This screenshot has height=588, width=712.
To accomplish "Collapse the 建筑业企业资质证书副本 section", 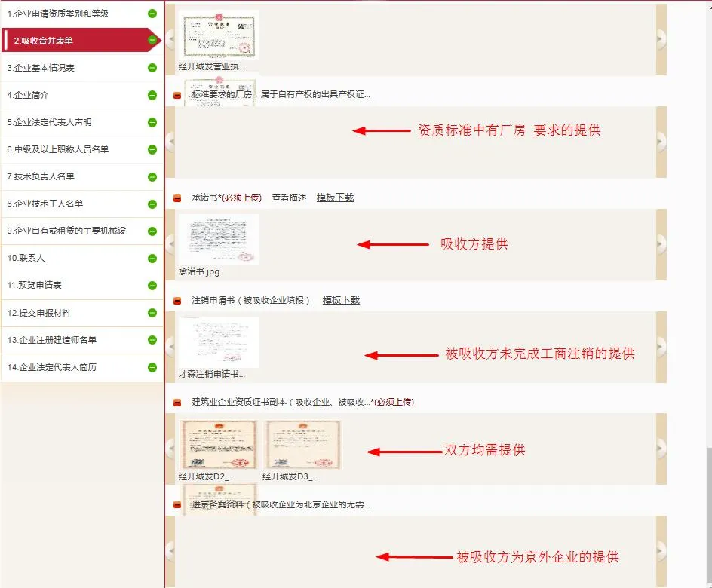I will click(177, 403).
